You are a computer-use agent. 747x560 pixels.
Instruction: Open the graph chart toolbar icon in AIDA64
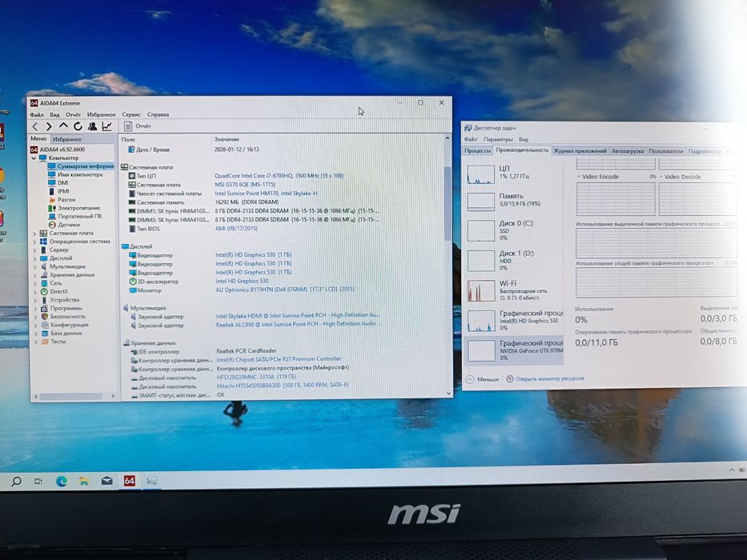[106, 126]
